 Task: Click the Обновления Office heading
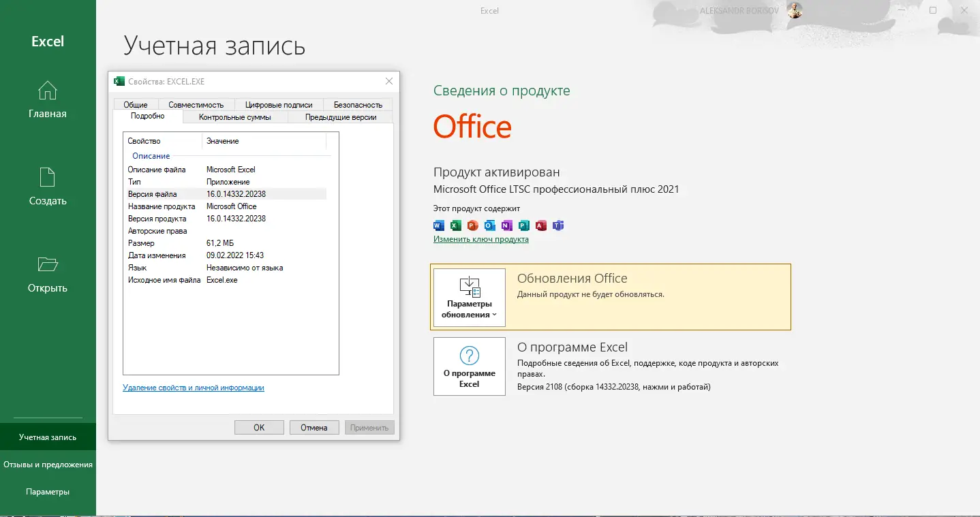click(572, 279)
